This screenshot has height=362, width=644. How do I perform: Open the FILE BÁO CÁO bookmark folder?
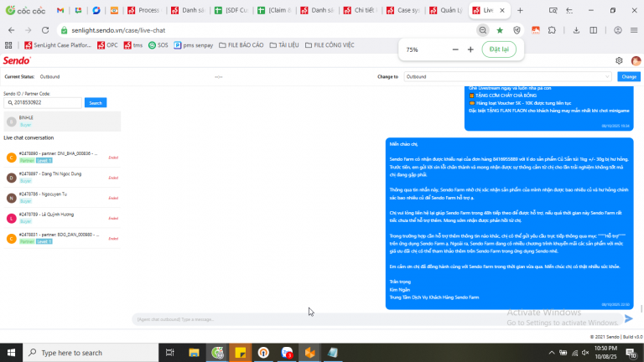tap(241, 45)
